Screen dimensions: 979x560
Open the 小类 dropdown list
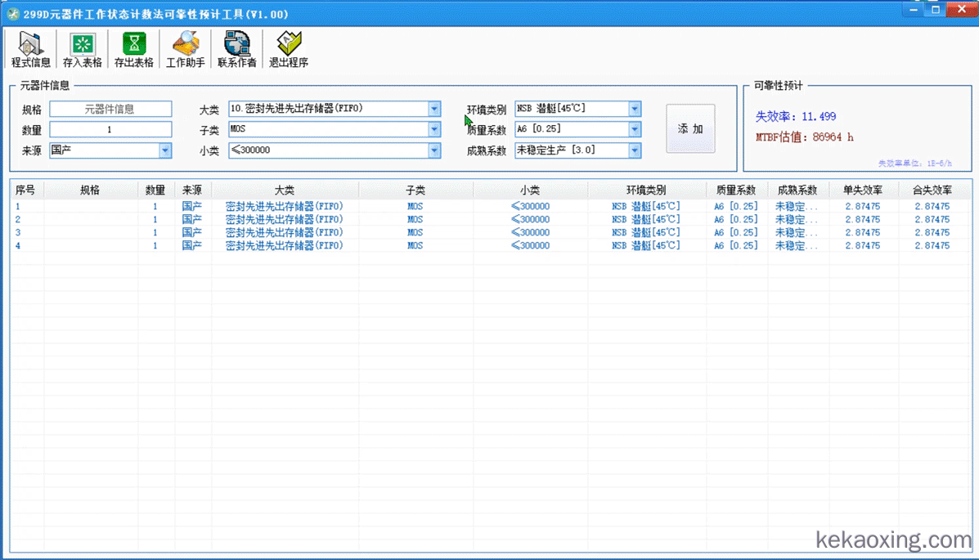(x=434, y=150)
